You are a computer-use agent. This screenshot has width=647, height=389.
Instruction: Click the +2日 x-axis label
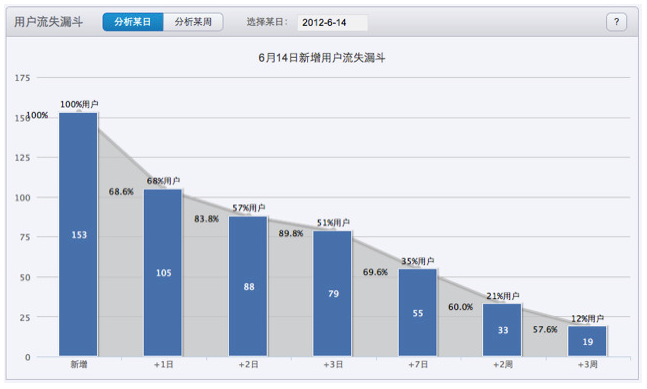(x=248, y=364)
